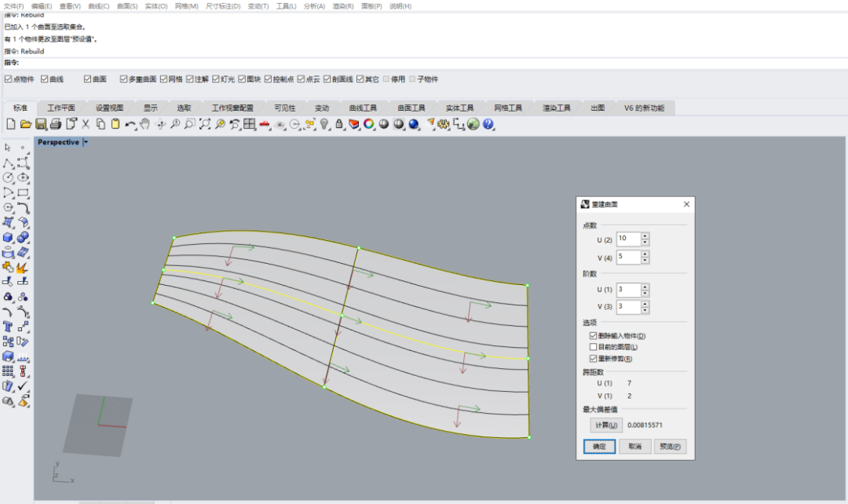Click the Text object tool icon
Screen dimensions: 848x504
point(9,327)
